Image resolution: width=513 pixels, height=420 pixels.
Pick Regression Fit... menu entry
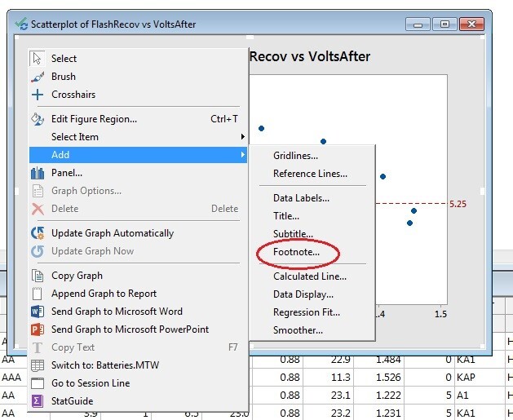pos(307,312)
